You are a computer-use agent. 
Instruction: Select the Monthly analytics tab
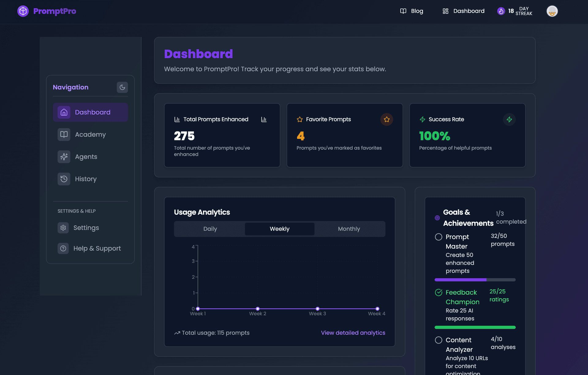(x=349, y=229)
